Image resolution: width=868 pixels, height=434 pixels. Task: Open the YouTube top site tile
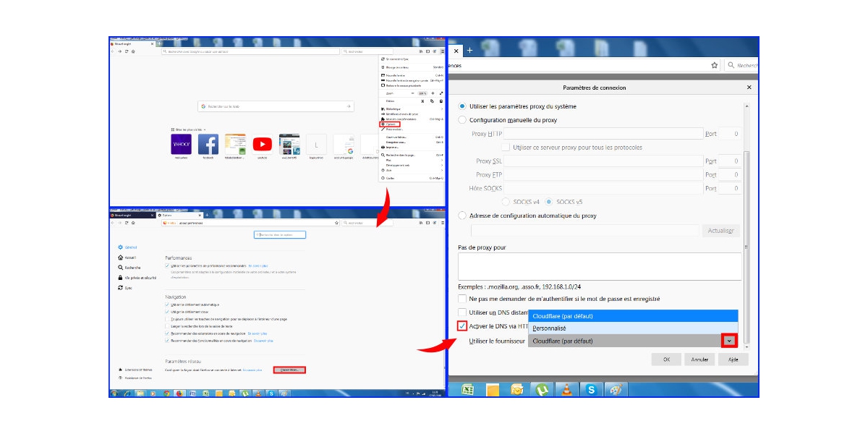coord(262,144)
